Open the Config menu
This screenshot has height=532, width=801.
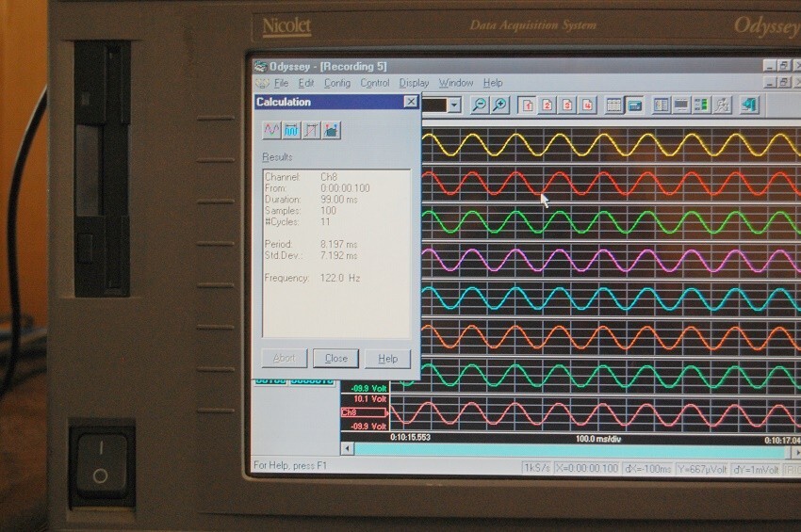click(337, 83)
